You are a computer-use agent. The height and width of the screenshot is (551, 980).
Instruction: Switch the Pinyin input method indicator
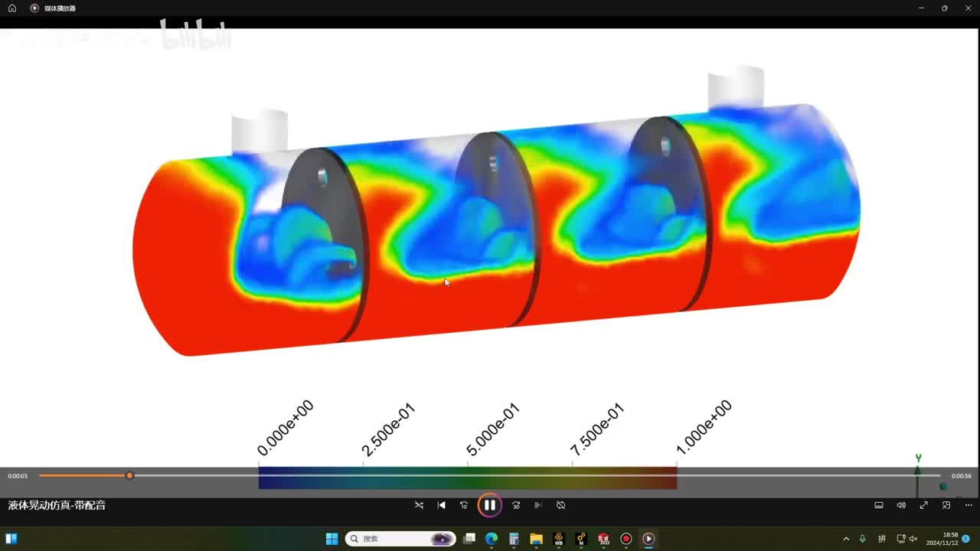(882, 539)
